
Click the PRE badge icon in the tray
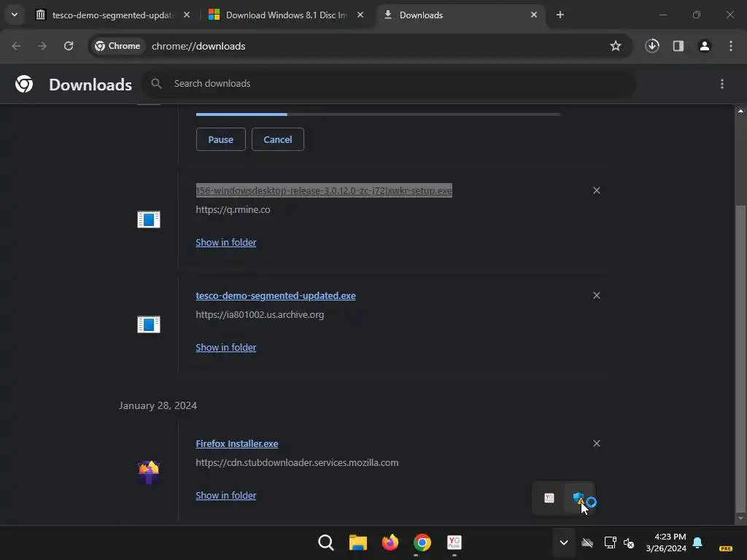(726, 548)
